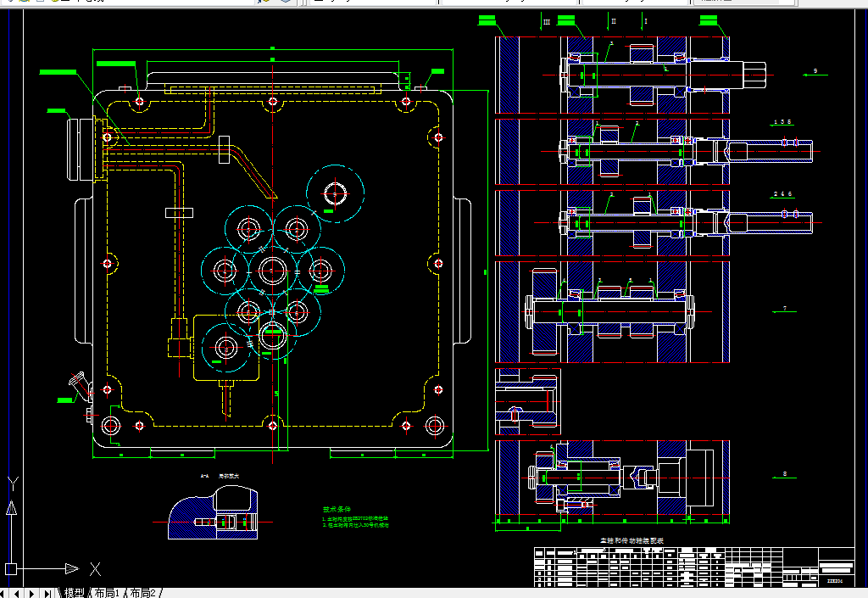Select the '2 4 6' shaft label
Image resolution: width=868 pixels, height=598 pixels.
pos(782,193)
